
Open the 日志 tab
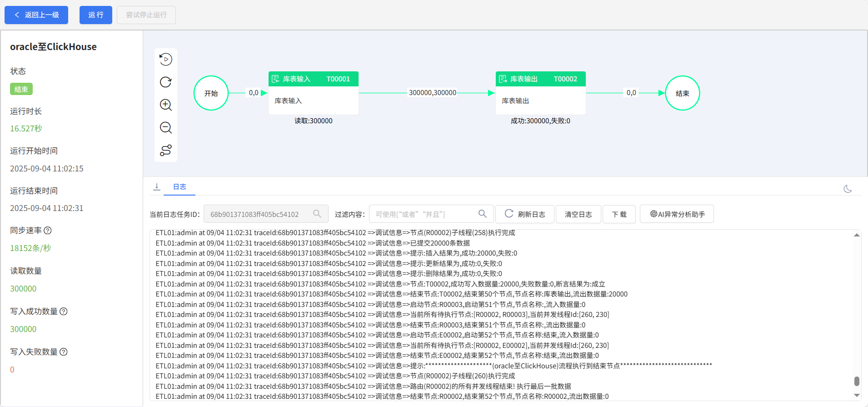click(x=180, y=187)
